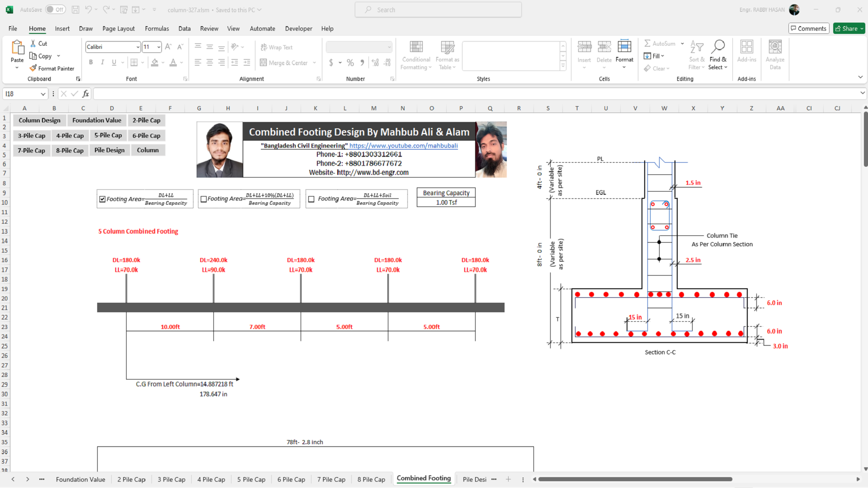Open the YouTube mahbubali hyperlink
This screenshot has width=868, height=488.
tap(403, 145)
